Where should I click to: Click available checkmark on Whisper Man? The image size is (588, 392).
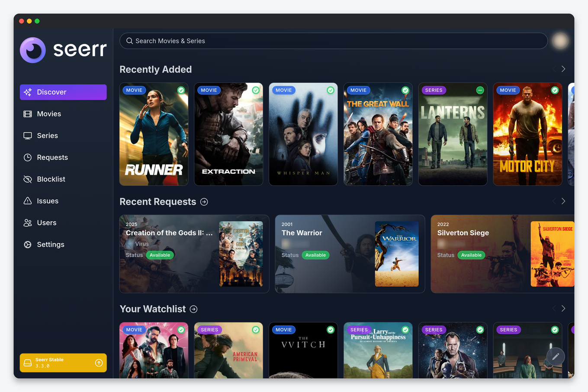[x=331, y=90]
